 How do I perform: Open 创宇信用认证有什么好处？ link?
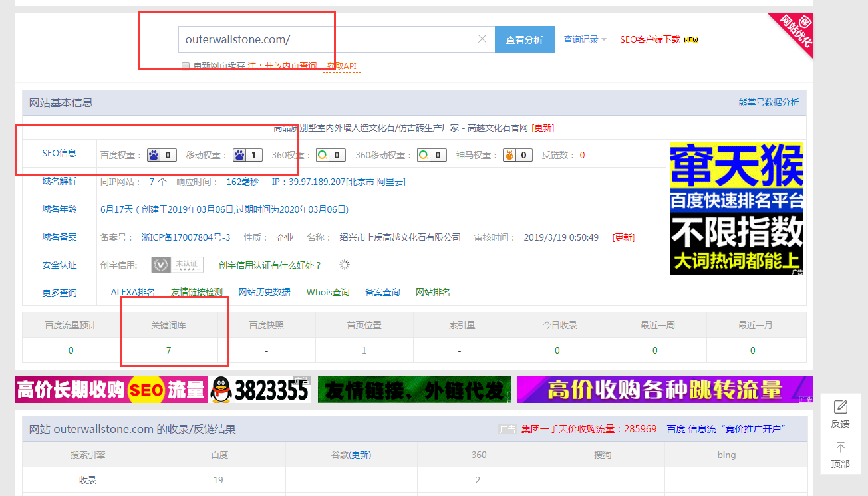[x=270, y=265]
